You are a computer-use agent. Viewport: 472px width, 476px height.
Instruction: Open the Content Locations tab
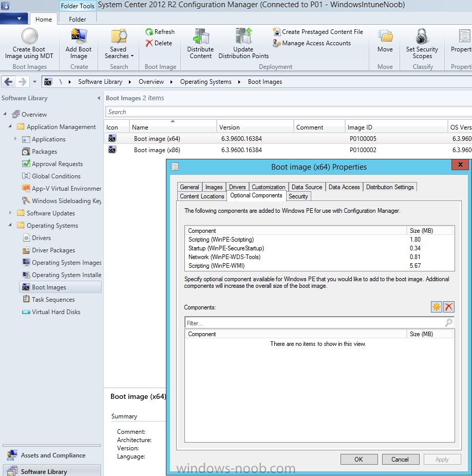pos(202,196)
